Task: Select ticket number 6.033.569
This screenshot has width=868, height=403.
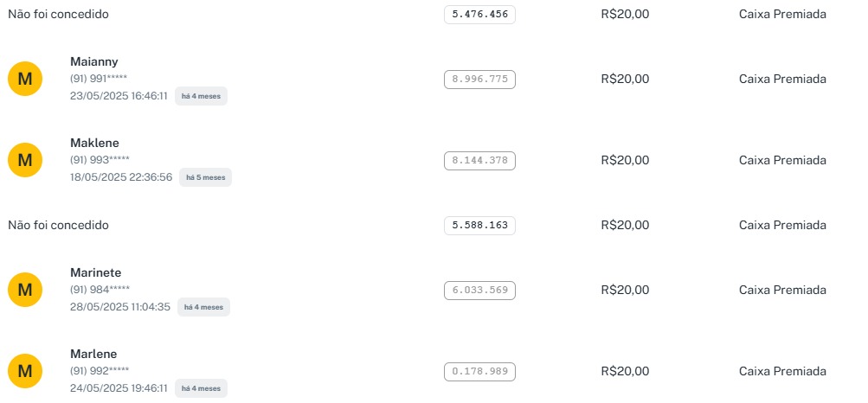Action: coord(479,291)
